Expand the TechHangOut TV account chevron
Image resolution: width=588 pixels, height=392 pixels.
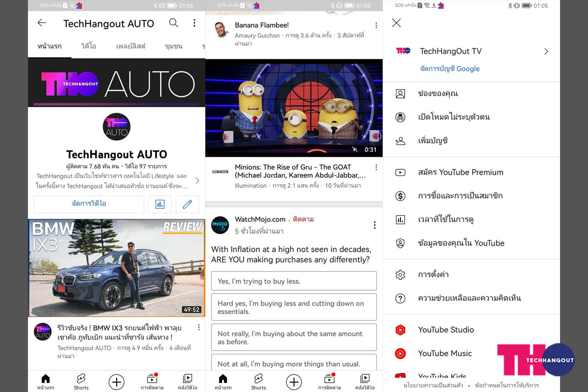546,51
